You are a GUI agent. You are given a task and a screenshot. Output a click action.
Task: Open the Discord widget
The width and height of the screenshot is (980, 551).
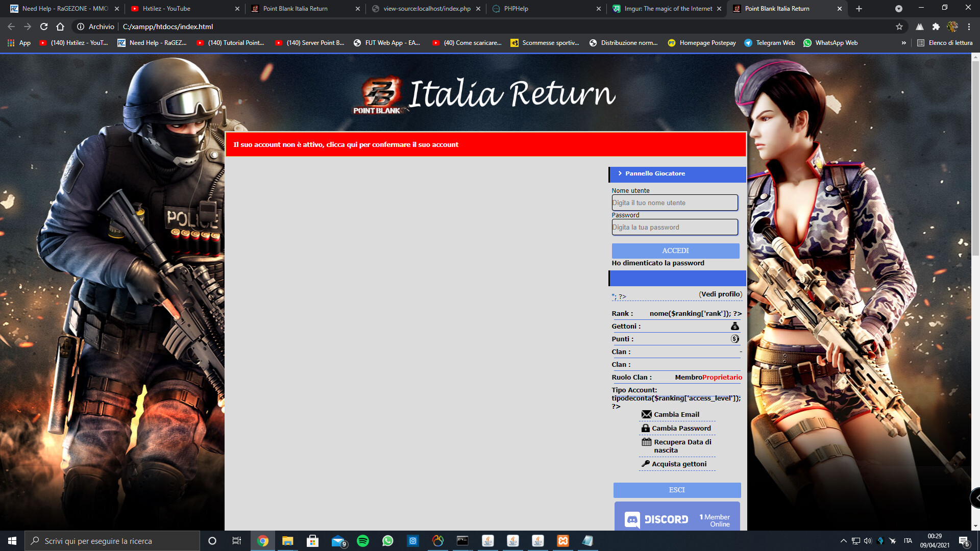pyautogui.click(x=677, y=516)
